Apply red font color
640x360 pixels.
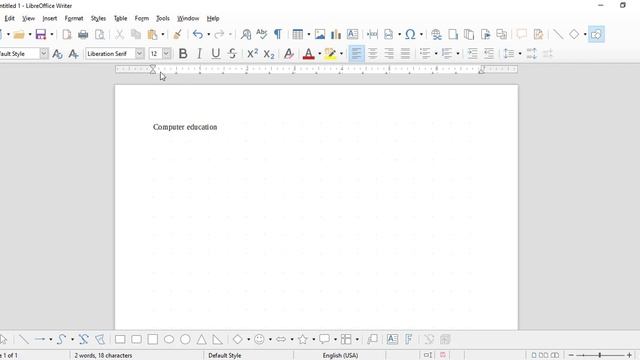pyautogui.click(x=309, y=53)
